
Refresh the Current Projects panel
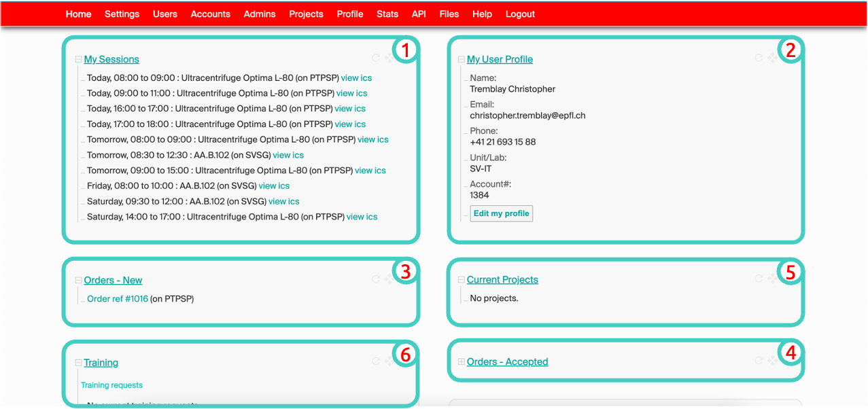point(759,279)
